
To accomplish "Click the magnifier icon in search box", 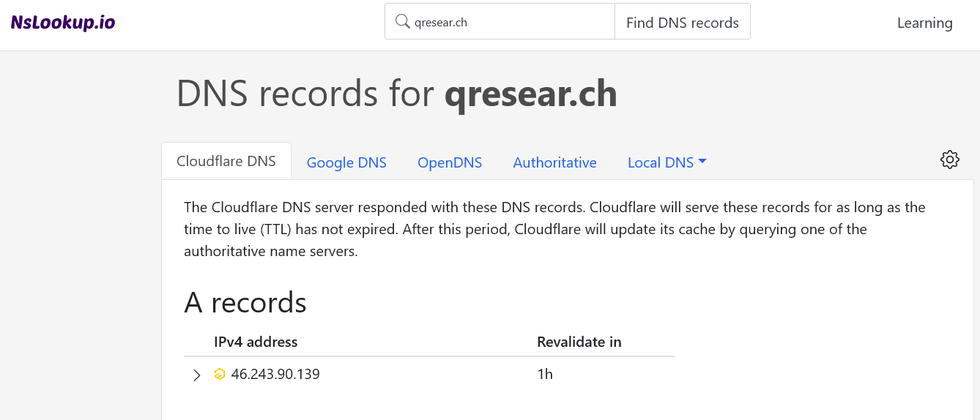I will click(x=402, y=21).
